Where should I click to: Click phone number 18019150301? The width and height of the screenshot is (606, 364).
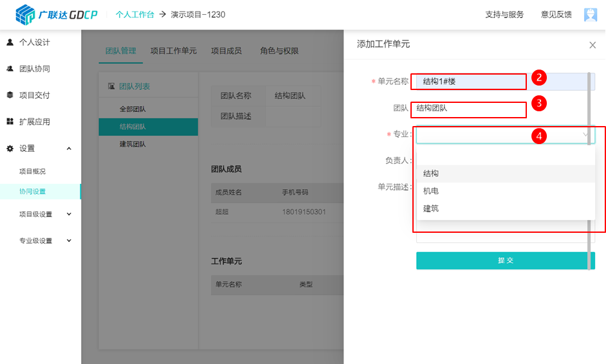click(x=304, y=212)
